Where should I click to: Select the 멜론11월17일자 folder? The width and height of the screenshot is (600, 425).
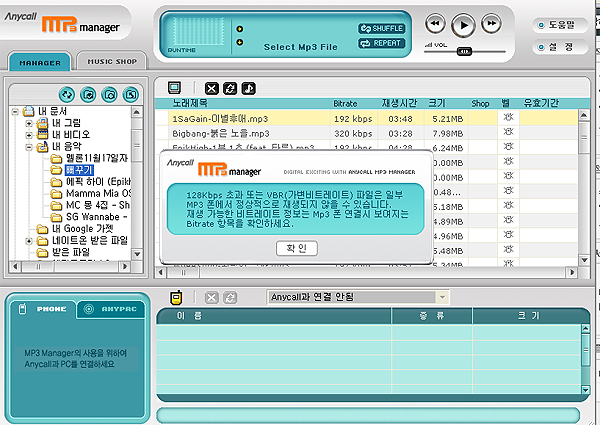click(97, 158)
